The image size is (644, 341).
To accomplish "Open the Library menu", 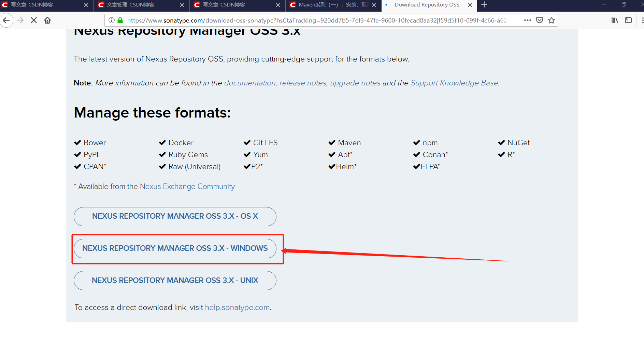I will tap(614, 20).
